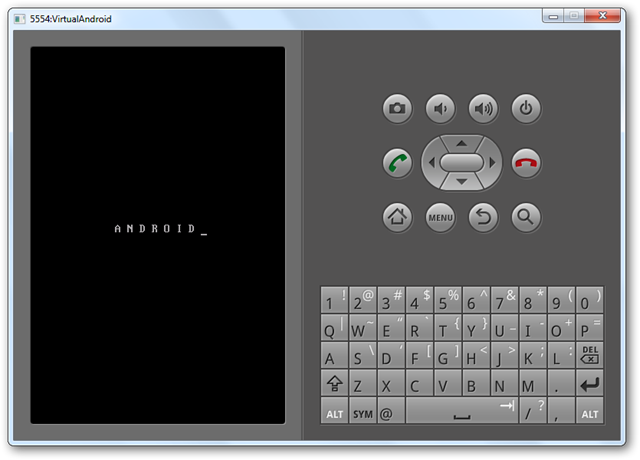Click the D-pad center select button
640x460 pixels.
[462, 162]
